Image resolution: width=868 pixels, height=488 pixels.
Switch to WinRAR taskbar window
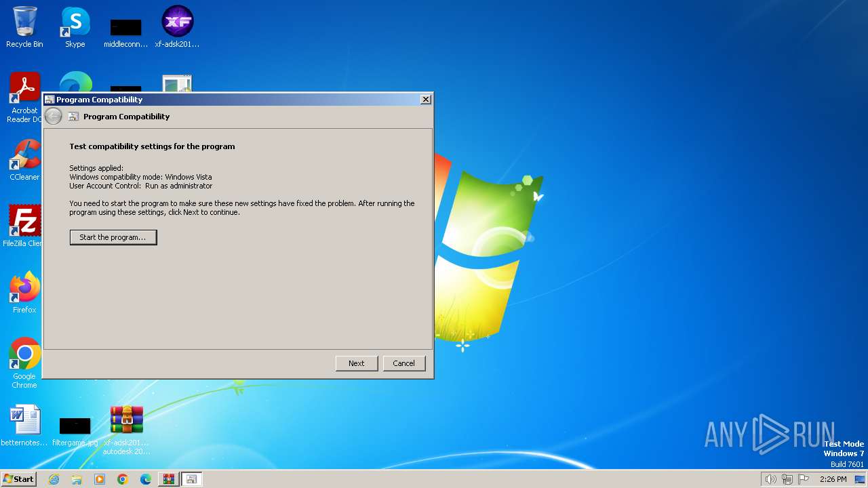pyautogui.click(x=169, y=479)
